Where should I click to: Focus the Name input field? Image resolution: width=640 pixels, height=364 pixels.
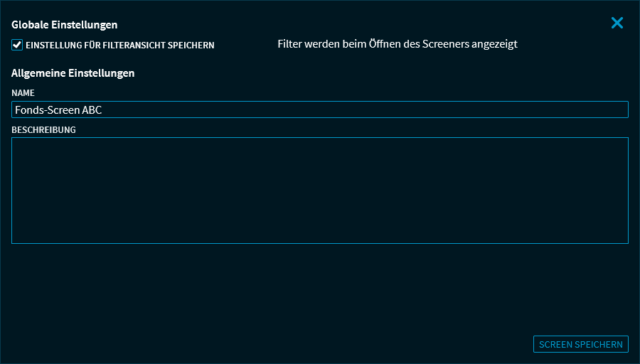point(320,109)
